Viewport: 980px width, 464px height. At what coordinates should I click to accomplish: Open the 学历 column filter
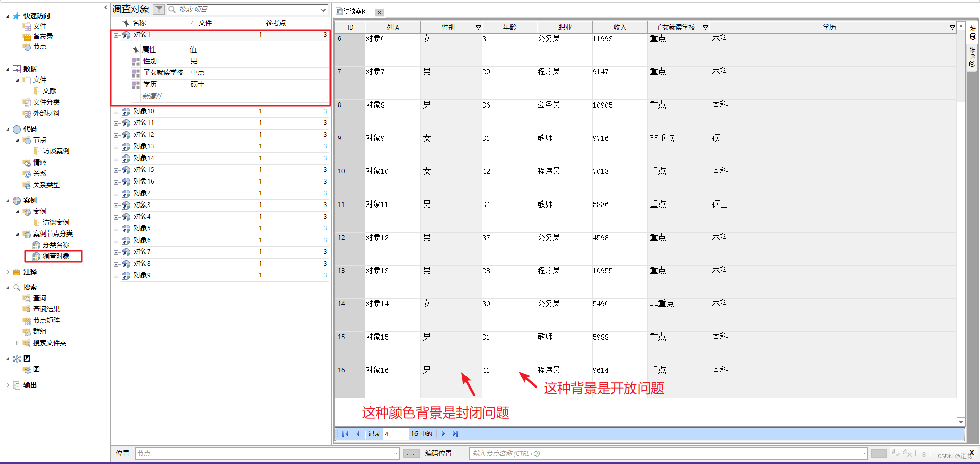pos(952,28)
